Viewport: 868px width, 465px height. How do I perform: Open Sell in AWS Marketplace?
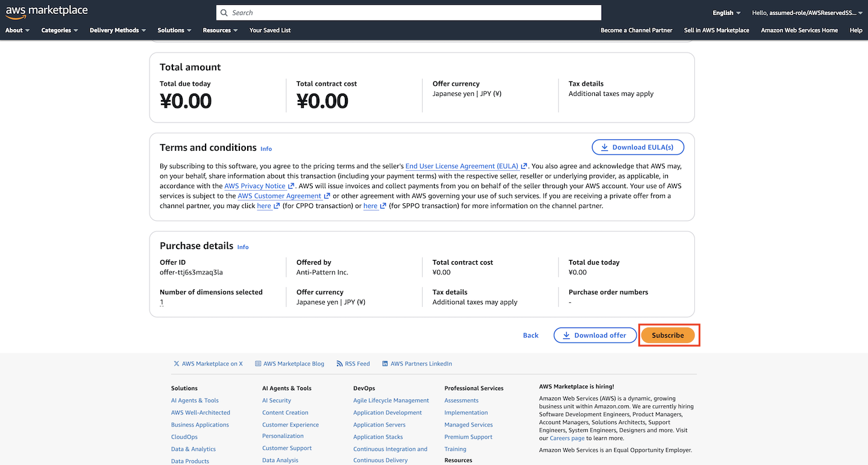pyautogui.click(x=716, y=30)
